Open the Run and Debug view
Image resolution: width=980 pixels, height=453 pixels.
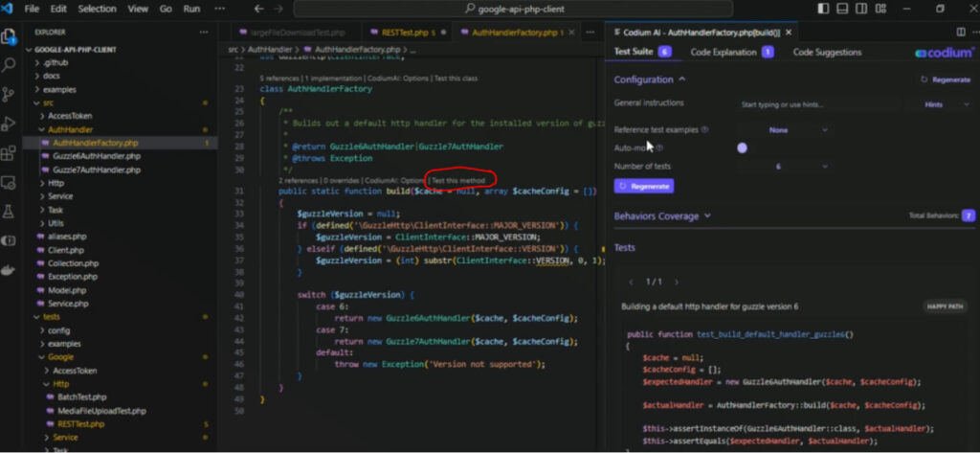click(x=9, y=124)
